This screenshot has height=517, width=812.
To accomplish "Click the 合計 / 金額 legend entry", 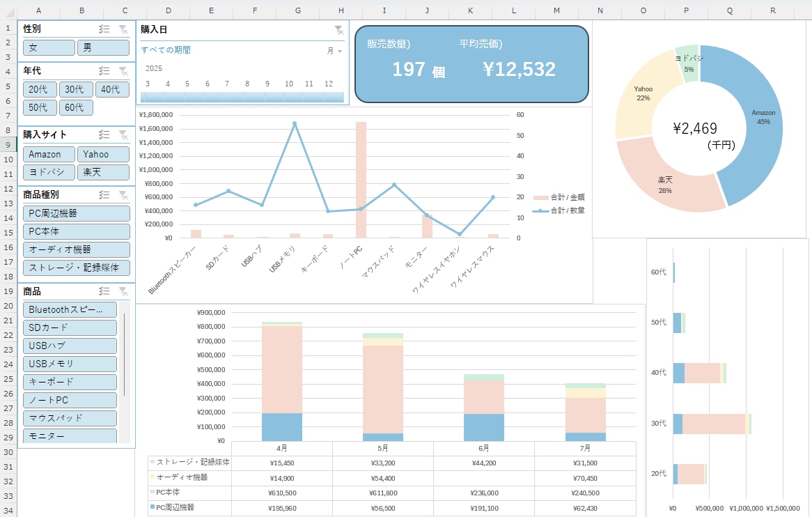I will (x=559, y=197).
